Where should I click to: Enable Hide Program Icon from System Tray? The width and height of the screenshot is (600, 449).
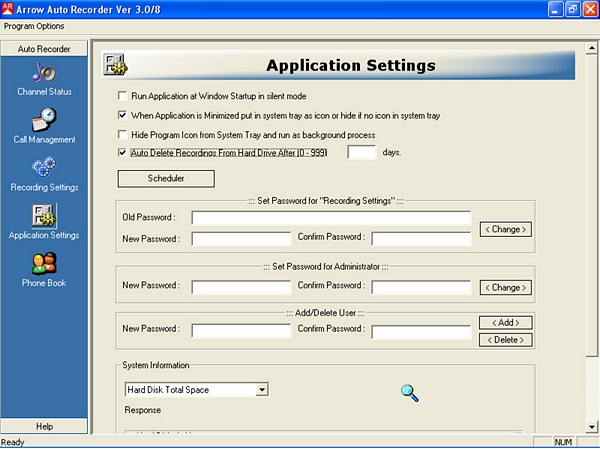coord(122,135)
